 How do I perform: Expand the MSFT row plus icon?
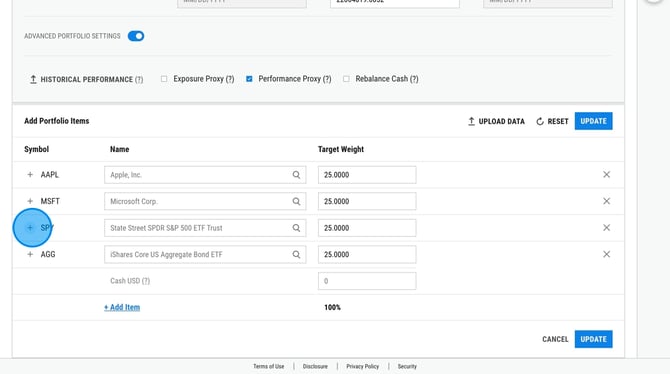(x=30, y=201)
